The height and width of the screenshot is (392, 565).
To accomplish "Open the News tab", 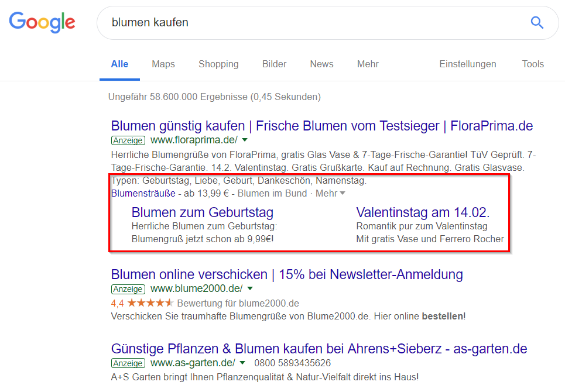I will click(x=322, y=64).
